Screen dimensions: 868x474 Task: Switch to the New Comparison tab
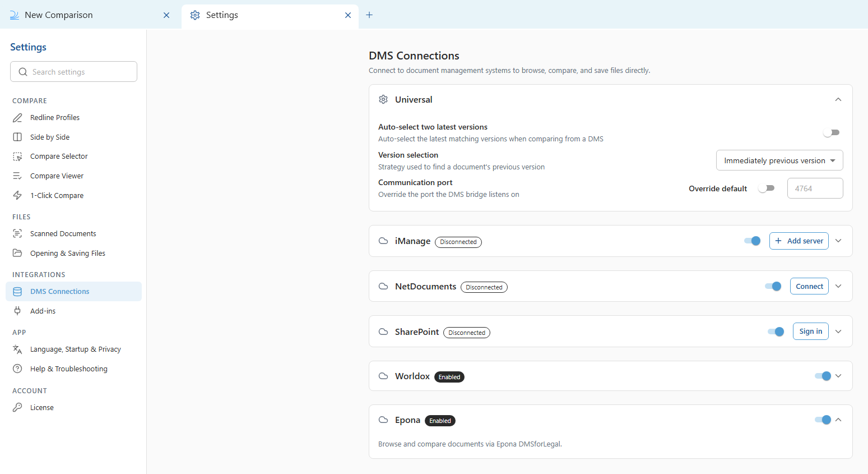tap(90, 15)
